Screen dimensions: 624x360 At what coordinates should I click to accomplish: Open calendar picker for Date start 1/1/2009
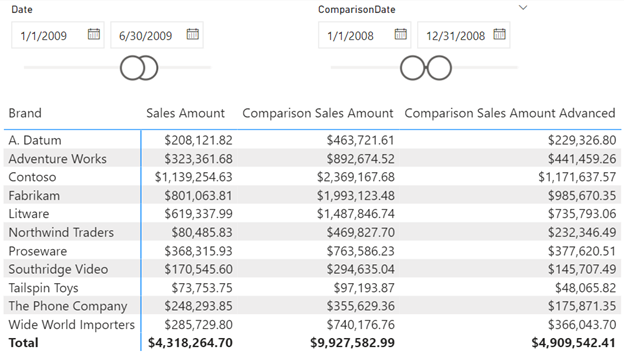(x=94, y=34)
